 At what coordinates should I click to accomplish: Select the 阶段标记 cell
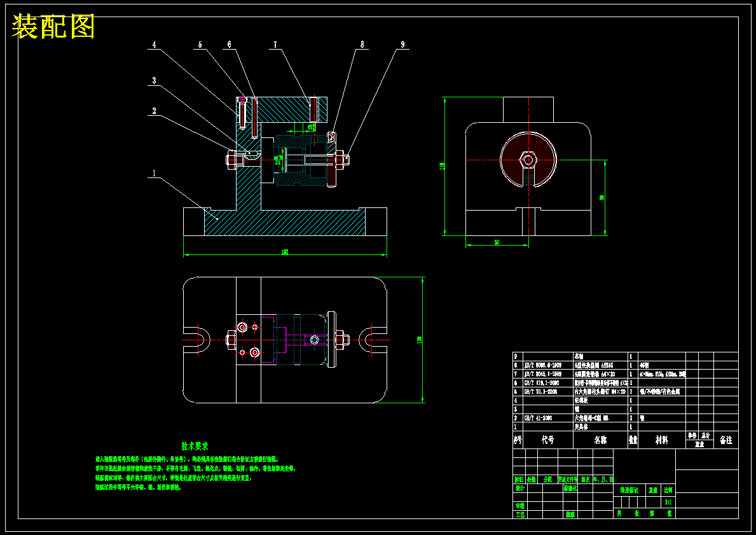[629, 490]
